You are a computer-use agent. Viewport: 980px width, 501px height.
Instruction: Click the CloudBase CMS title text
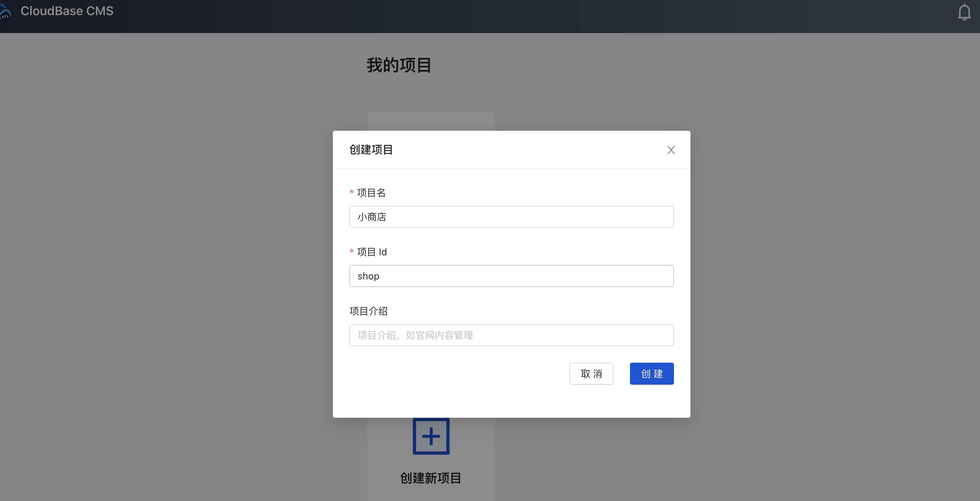(67, 11)
